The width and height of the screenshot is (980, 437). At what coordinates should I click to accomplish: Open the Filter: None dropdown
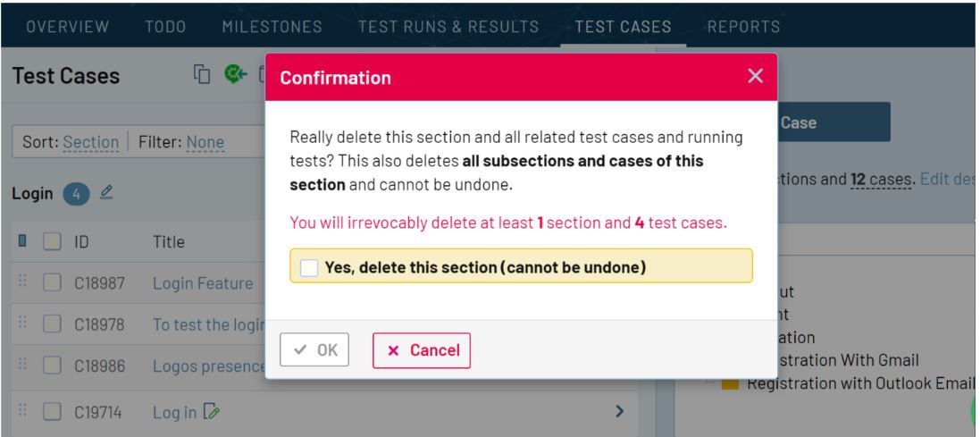click(205, 143)
